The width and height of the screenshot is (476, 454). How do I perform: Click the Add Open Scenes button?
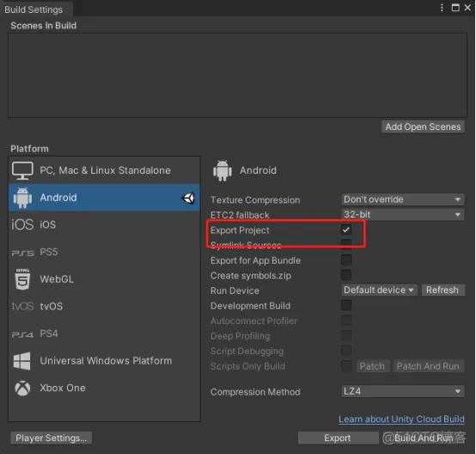tap(423, 126)
